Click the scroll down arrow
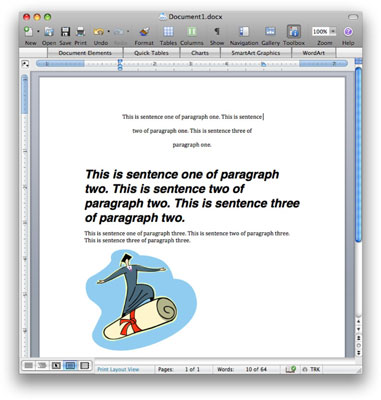The image size is (381, 400). (x=358, y=329)
